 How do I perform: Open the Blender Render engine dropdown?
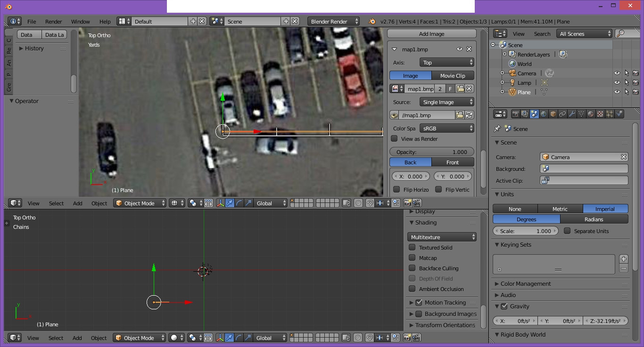pyautogui.click(x=333, y=22)
